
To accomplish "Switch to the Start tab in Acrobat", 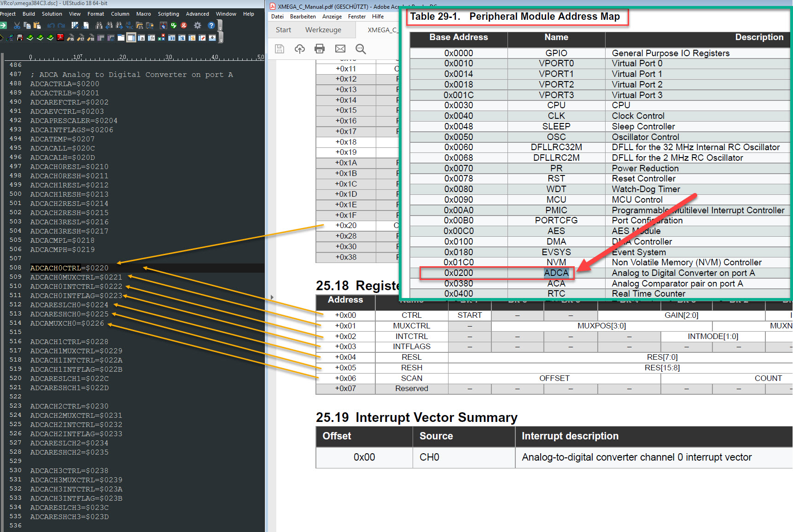I will pyautogui.click(x=284, y=30).
